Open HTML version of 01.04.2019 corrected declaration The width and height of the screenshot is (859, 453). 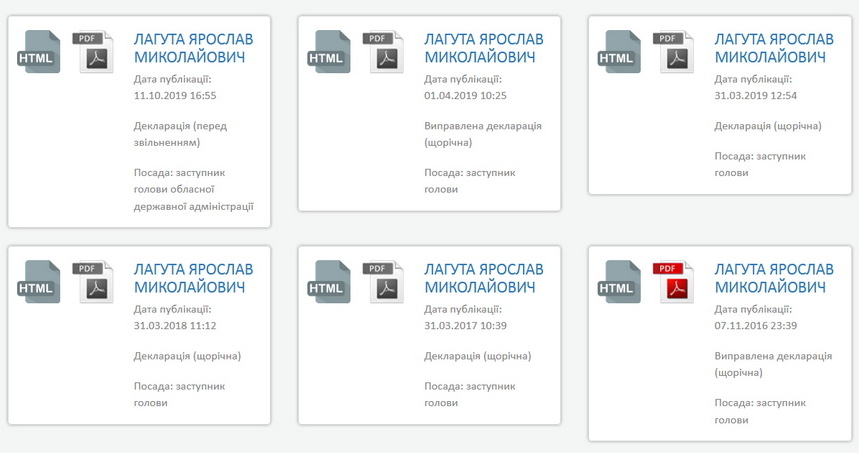331,53
